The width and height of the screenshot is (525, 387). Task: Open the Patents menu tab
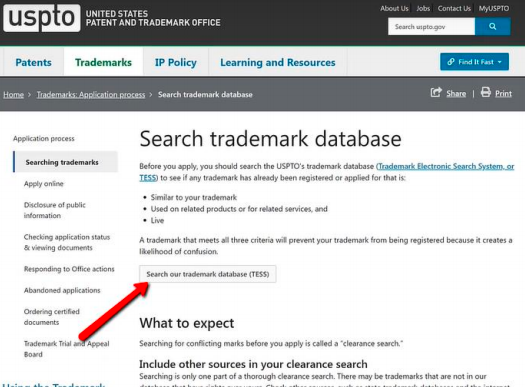tap(33, 62)
